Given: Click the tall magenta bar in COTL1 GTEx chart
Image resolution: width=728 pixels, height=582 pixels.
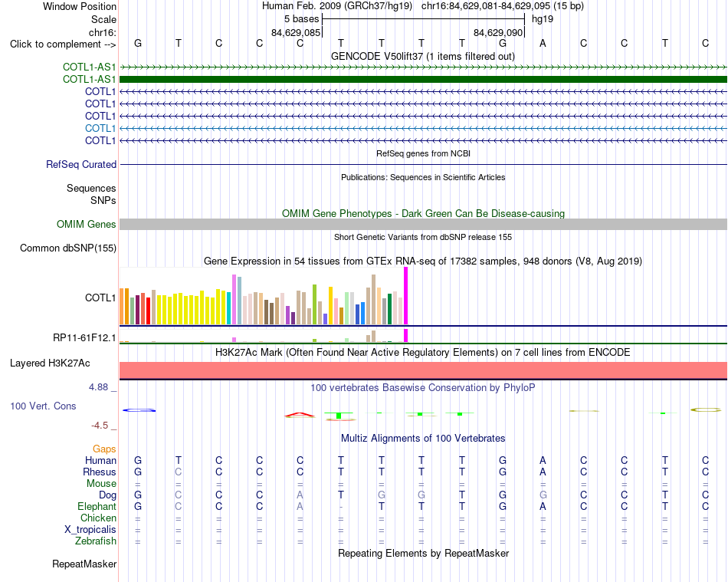Looking at the screenshot, I should click(x=406, y=296).
